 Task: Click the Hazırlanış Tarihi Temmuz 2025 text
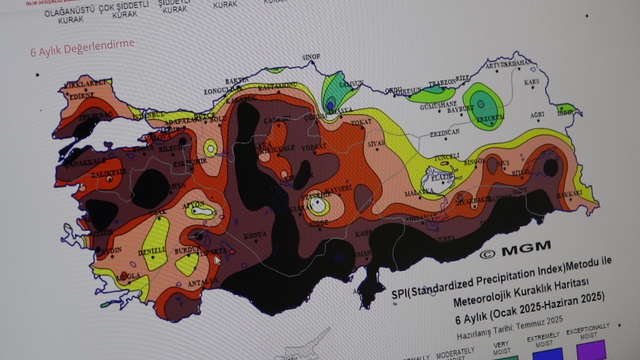click(x=510, y=328)
